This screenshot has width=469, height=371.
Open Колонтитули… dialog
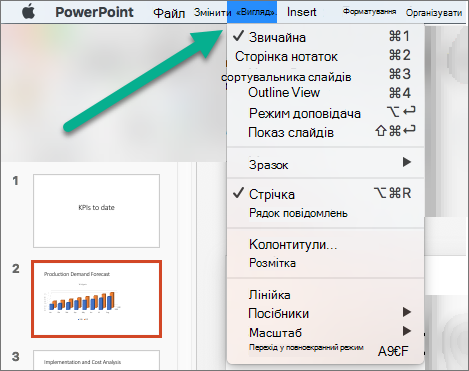pyautogui.click(x=325, y=244)
